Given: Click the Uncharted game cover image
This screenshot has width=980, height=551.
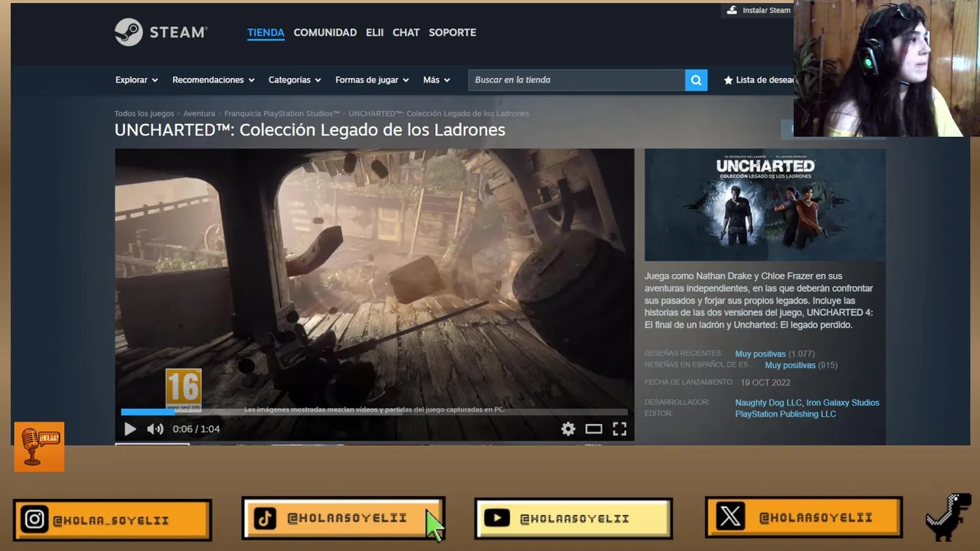Looking at the screenshot, I should [765, 205].
